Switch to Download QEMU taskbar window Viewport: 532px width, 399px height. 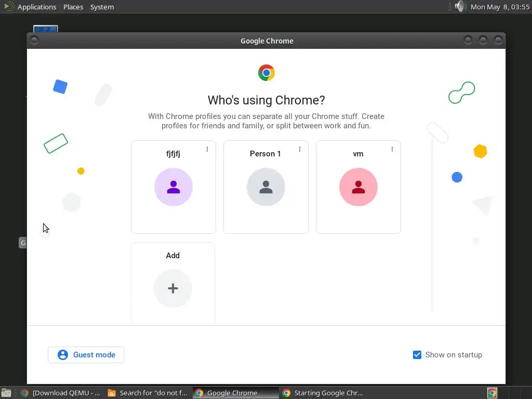[60, 393]
